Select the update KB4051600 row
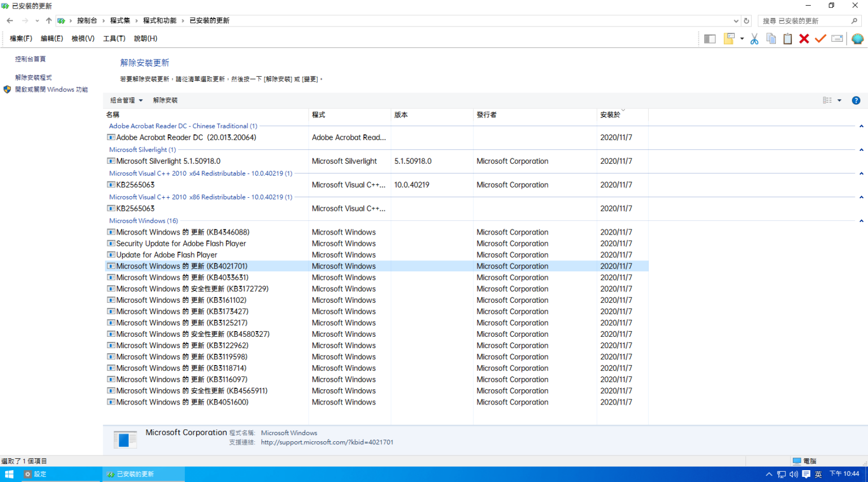Viewport: 868px width, 482px height. pyautogui.click(x=376, y=402)
